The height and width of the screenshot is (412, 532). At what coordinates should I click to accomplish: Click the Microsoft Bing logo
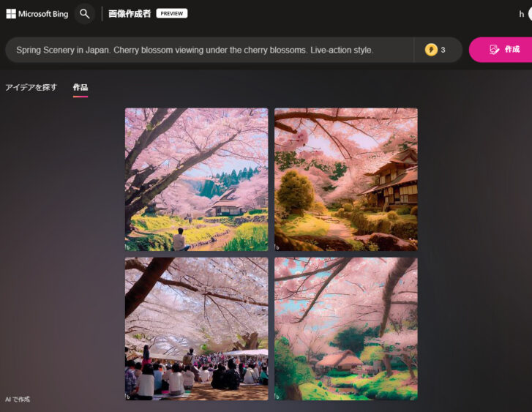pyautogui.click(x=37, y=14)
